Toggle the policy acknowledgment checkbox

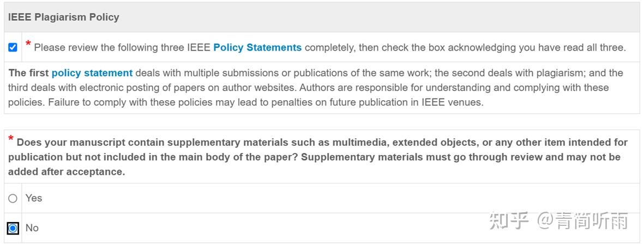13,48
